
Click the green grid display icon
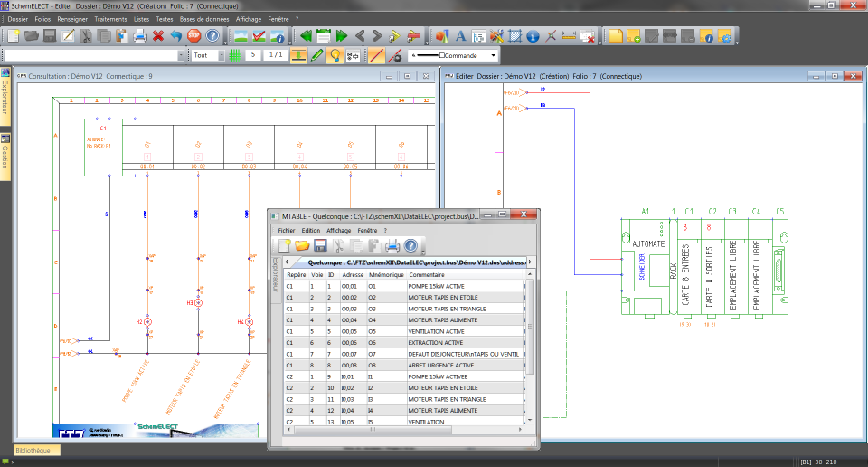click(x=235, y=55)
